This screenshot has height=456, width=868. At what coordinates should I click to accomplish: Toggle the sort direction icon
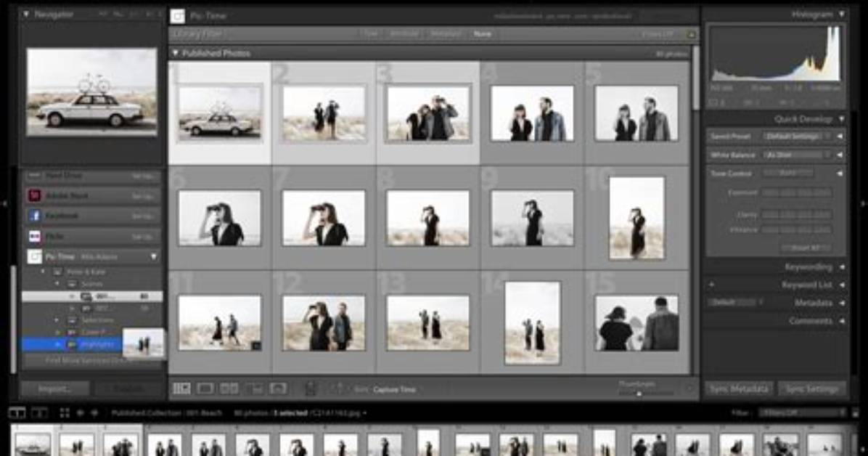338,389
